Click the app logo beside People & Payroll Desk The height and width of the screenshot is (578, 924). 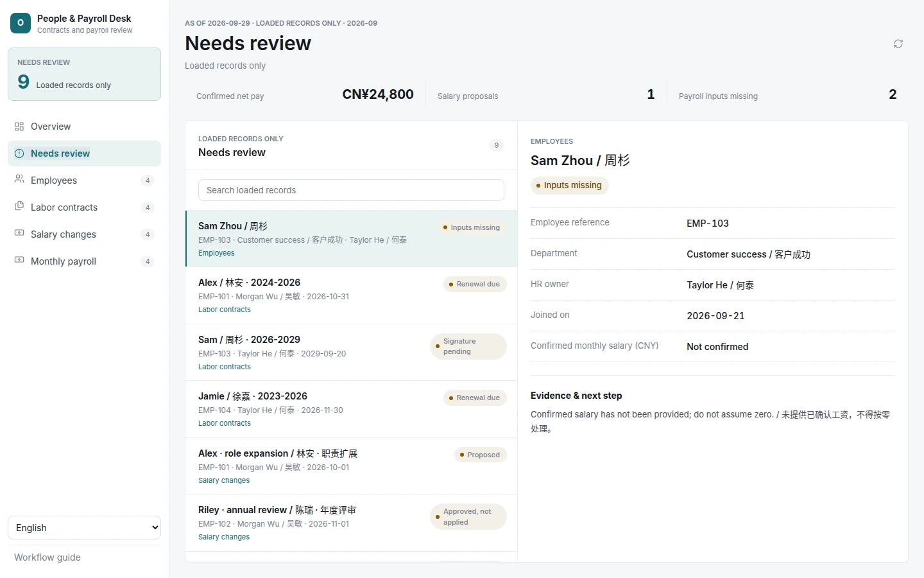(21, 23)
